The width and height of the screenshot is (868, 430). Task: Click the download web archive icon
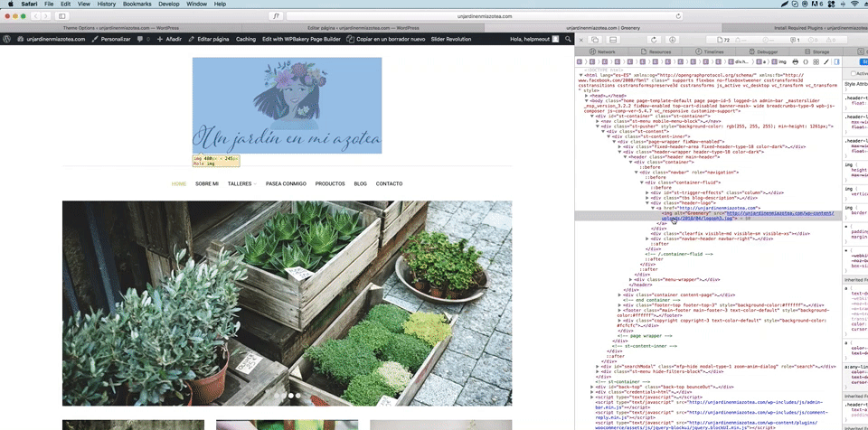[x=672, y=40]
